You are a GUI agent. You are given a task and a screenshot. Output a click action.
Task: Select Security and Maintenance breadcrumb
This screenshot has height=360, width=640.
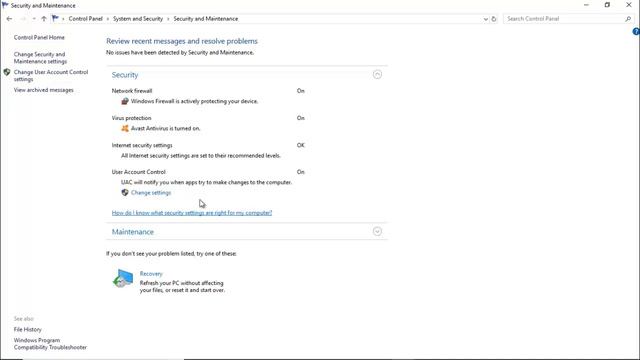tap(206, 19)
